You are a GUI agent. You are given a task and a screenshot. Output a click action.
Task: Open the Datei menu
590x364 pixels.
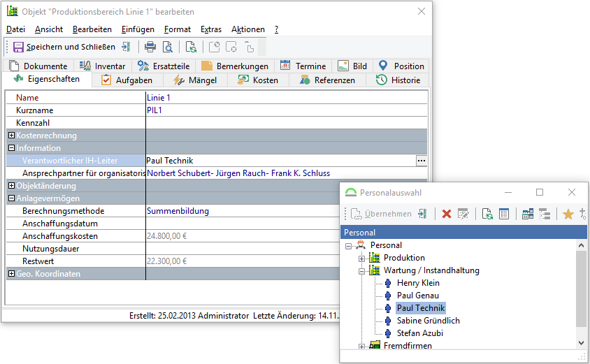(16, 29)
